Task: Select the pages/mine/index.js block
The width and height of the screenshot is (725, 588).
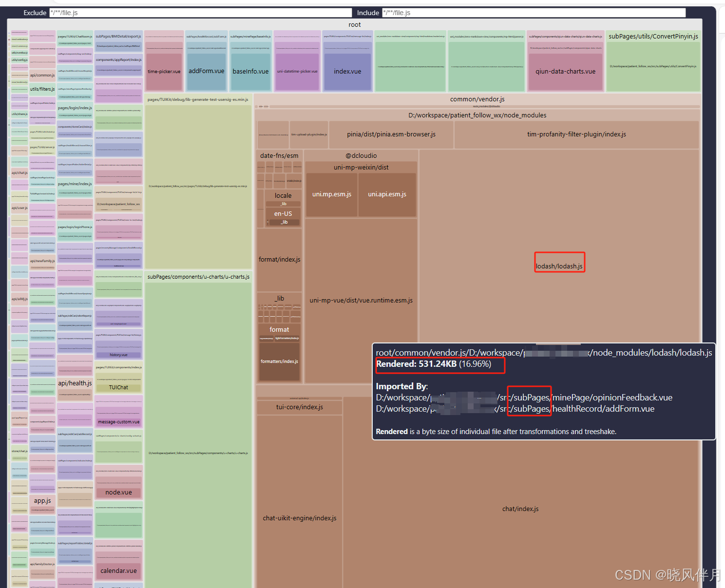Action: point(75,184)
